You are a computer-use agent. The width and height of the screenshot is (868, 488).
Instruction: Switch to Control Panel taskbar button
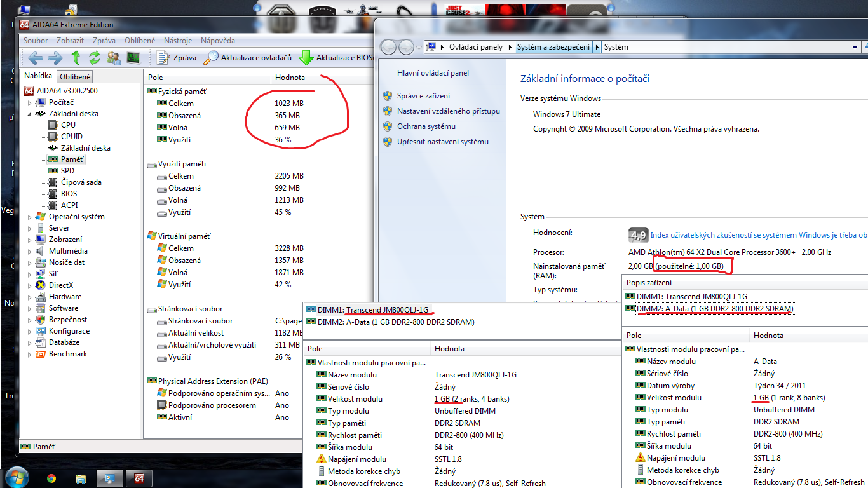tap(110, 478)
